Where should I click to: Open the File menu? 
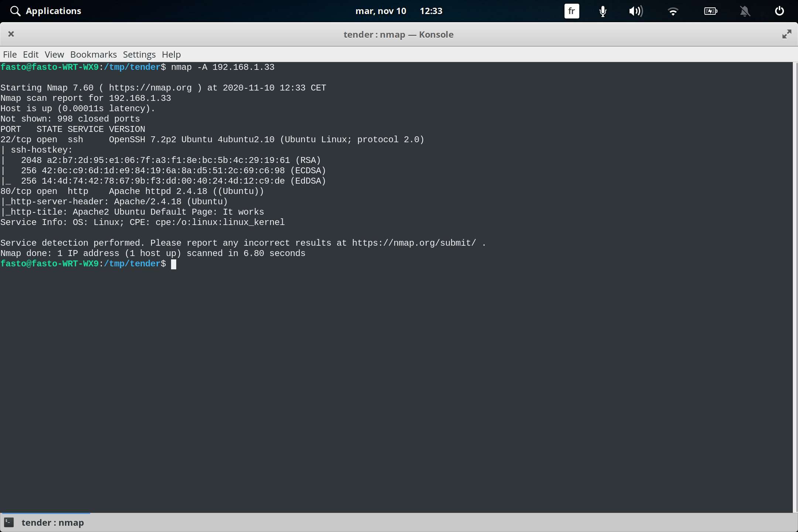click(10, 54)
